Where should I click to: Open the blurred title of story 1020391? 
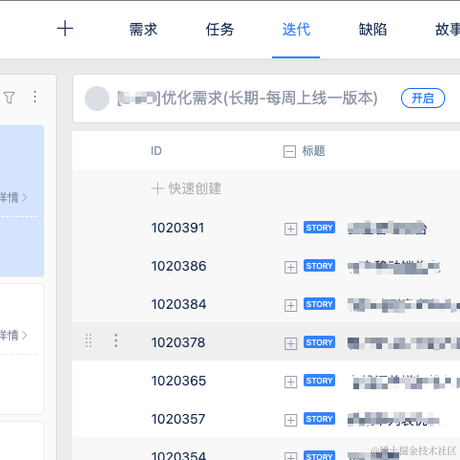(387, 228)
